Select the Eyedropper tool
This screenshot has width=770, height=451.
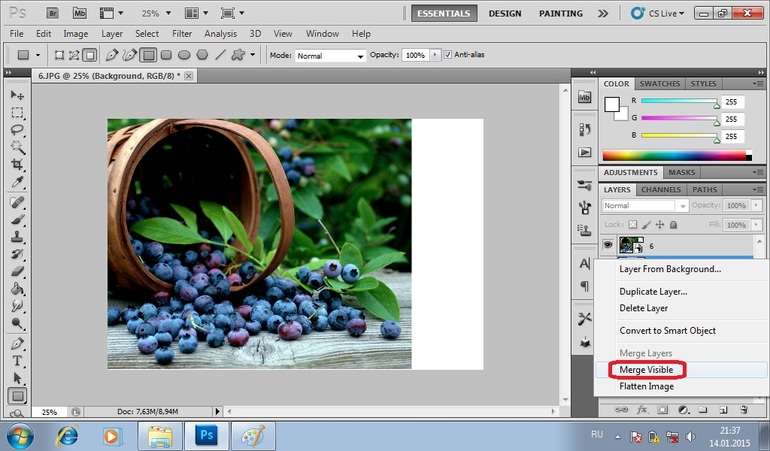17,182
